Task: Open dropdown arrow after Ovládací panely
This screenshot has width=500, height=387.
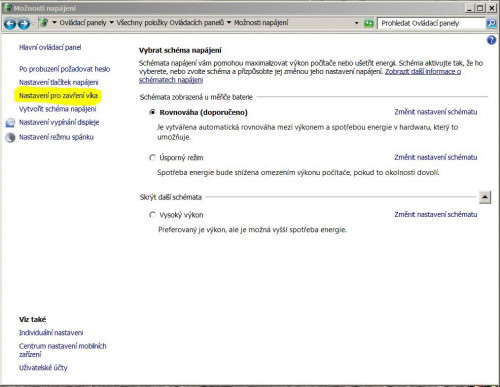Action: click(x=111, y=23)
